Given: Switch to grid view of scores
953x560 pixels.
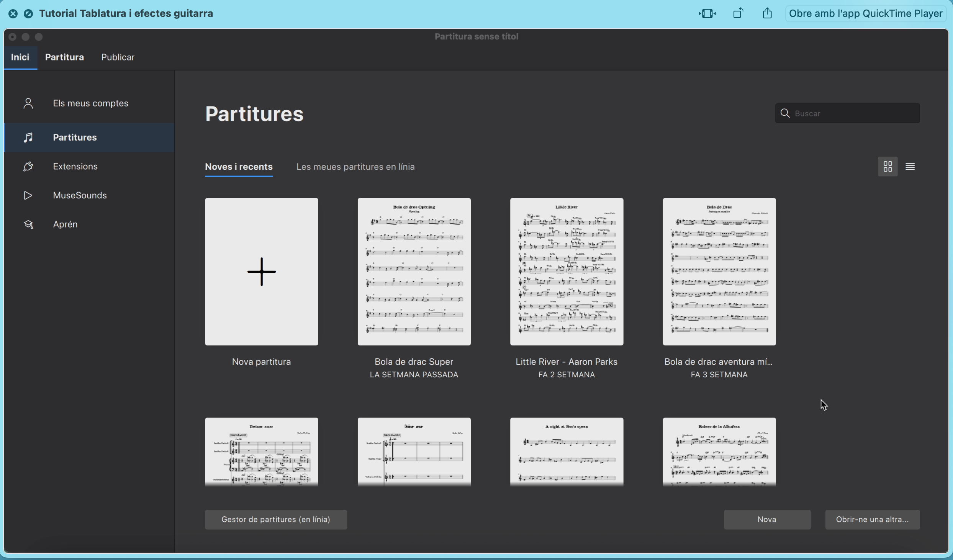Looking at the screenshot, I should (x=888, y=167).
